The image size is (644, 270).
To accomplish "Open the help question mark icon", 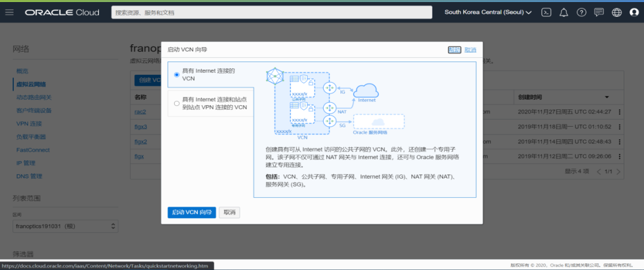I will pos(581,13).
